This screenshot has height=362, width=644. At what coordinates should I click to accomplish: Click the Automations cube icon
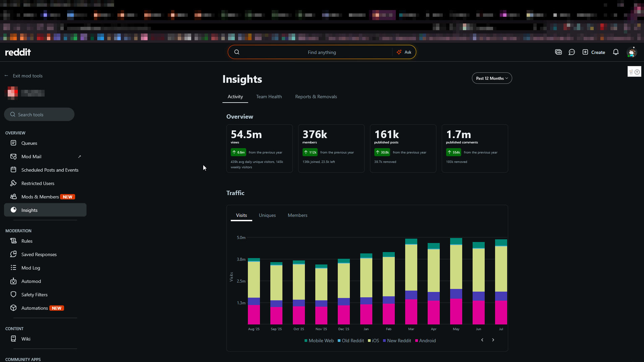point(13,308)
